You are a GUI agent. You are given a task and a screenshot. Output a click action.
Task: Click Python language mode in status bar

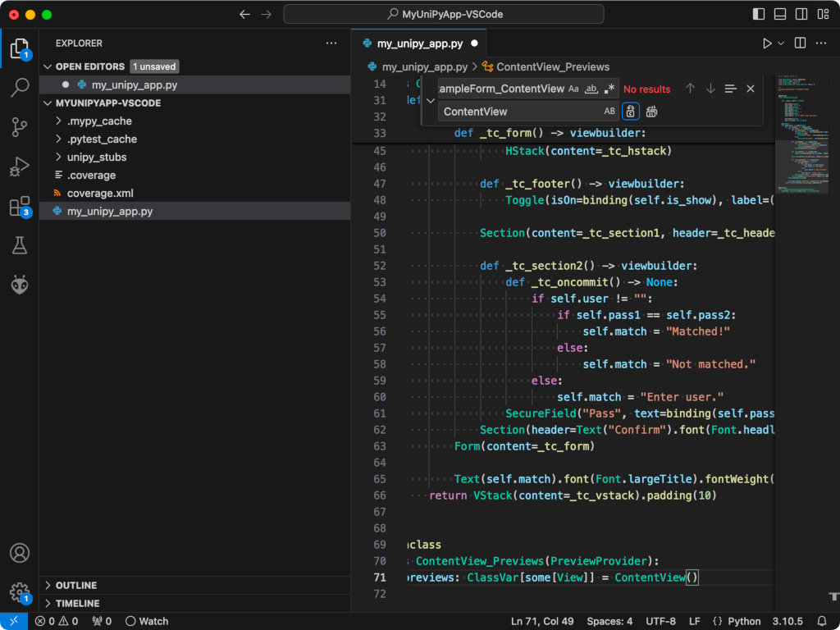coord(744,621)
